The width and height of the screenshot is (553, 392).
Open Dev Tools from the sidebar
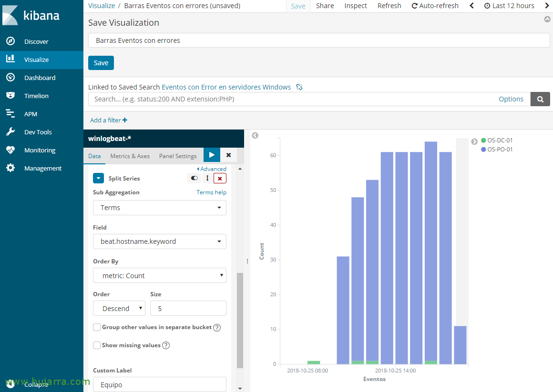(x=38, y=132)
